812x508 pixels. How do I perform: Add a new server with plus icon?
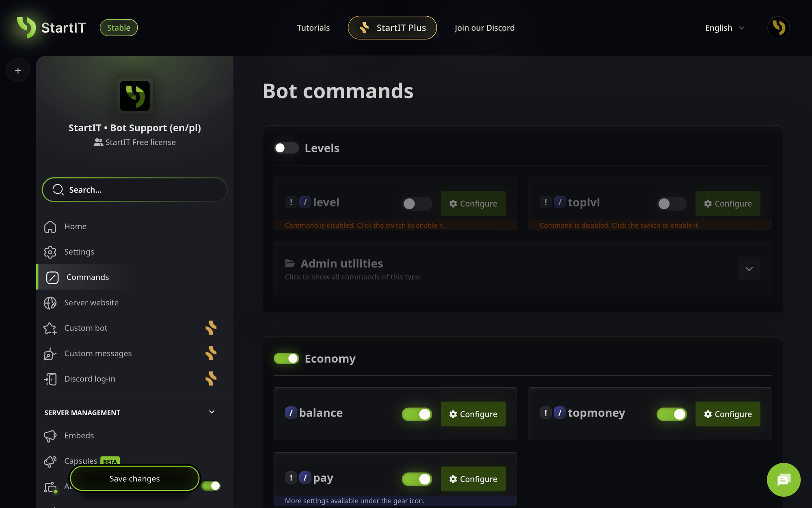pos(18,71)
